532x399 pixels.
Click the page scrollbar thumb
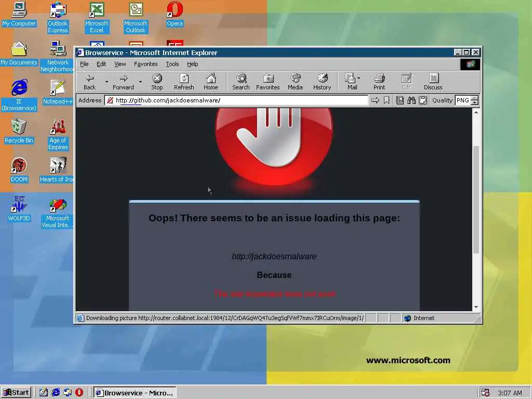(x=476, y=199)
